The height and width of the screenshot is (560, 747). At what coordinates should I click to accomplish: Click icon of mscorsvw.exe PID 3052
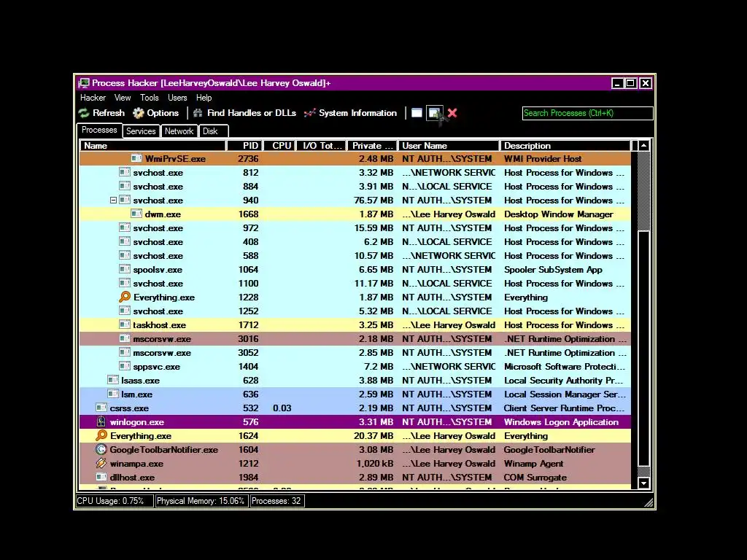pyautogui.click(x=124, y=352)
